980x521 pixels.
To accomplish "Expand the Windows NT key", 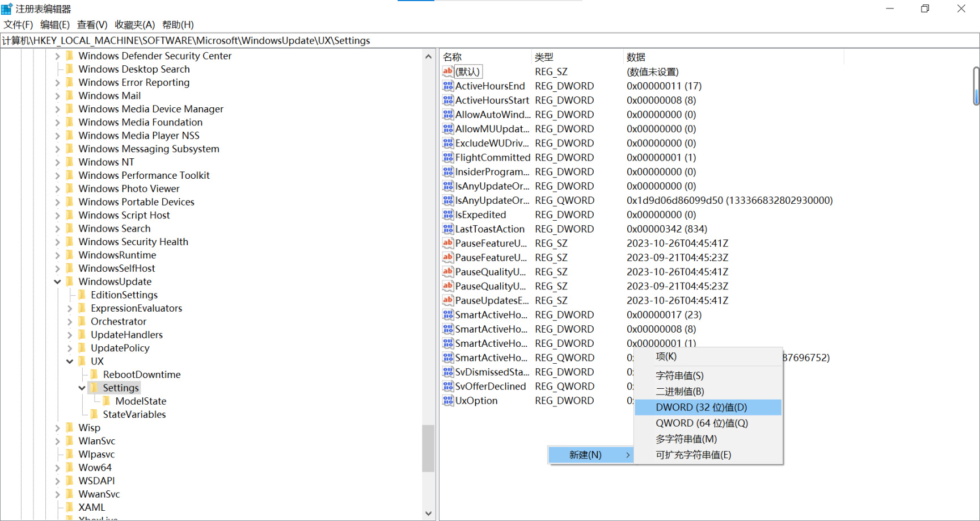I will 57,162.
